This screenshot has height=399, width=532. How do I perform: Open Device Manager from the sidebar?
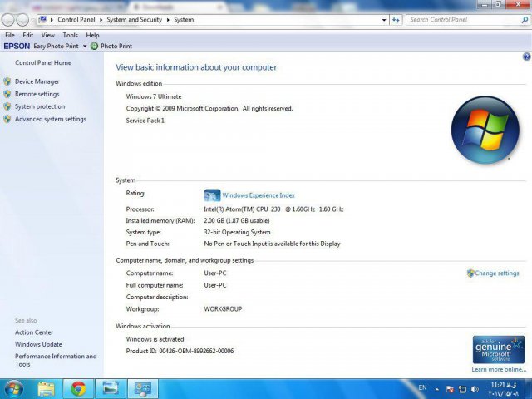pos(37,81)
